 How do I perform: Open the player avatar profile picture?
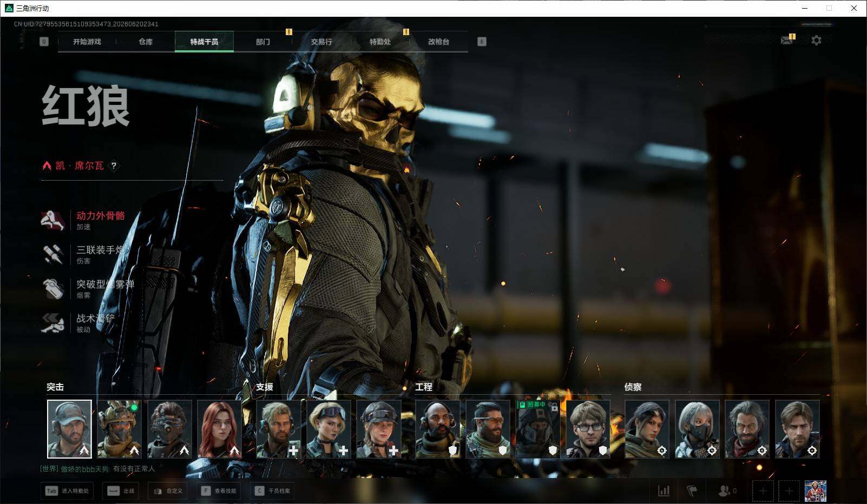click(816, 491)
